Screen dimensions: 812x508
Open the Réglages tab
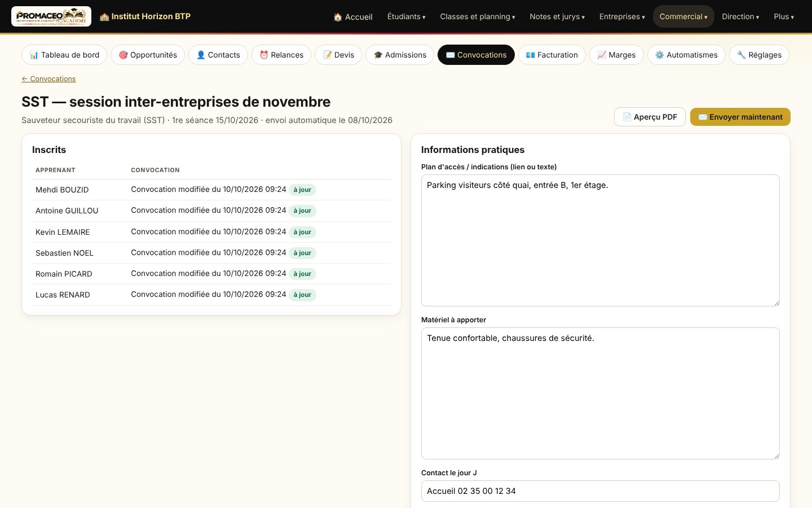pos(759,55)
